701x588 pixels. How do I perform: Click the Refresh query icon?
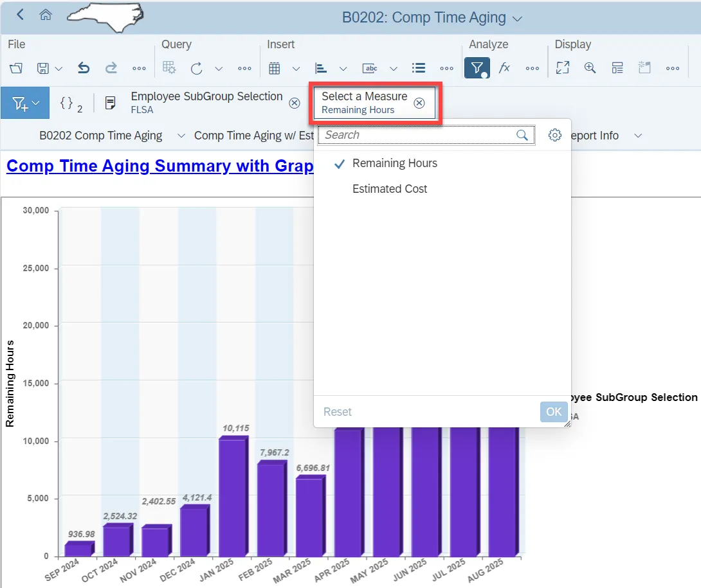pyautogui.click(x=197, y=68)
